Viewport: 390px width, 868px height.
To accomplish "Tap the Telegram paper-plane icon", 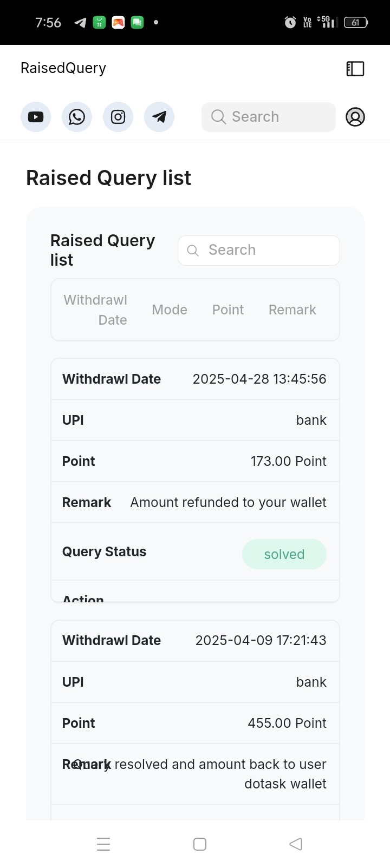I will 159,117.
